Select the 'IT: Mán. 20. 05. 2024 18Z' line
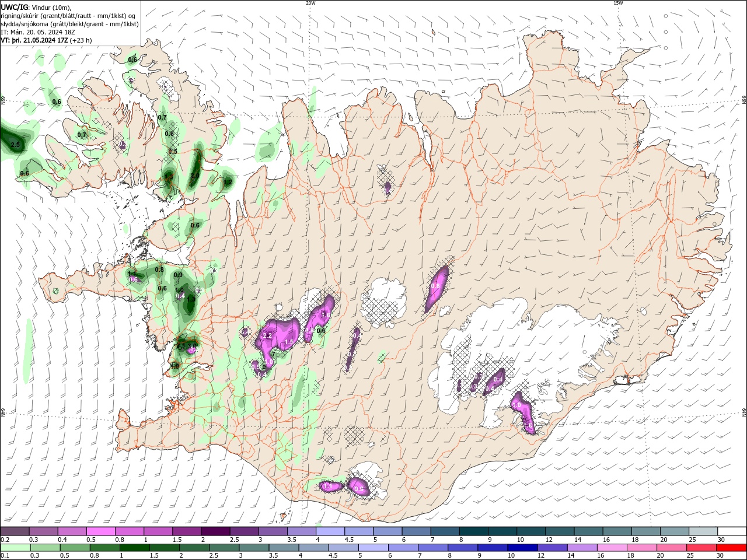The width and height of the screenshot is (747, 560). click(x=37, y=32)
